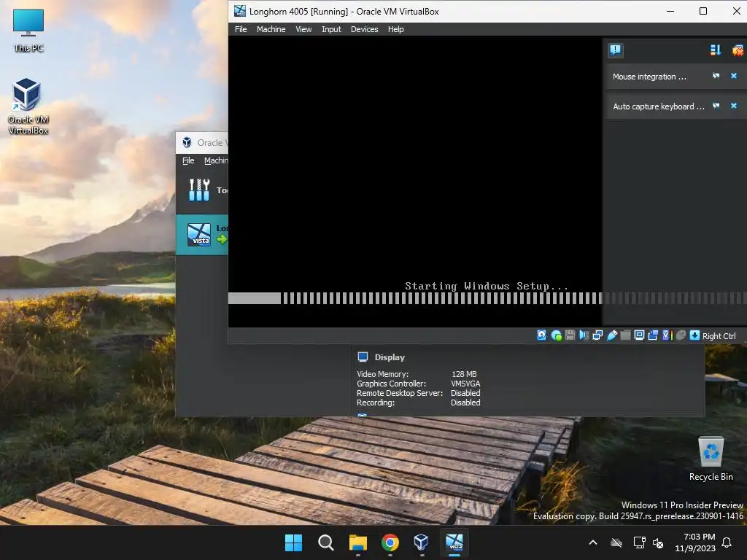Open taskbar Search

(x=326, y=542)
